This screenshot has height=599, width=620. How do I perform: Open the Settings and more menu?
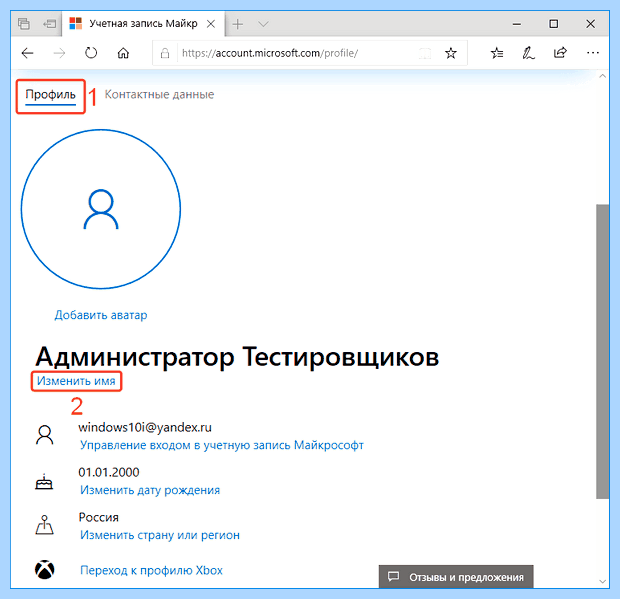(593, 53)
